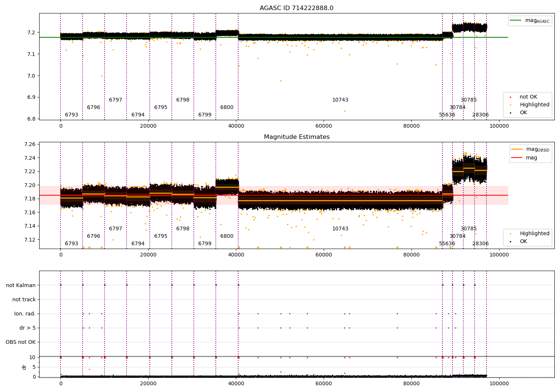This screenshot has width=560, height=392.
Task: Click obsid label 6796 in the top plot
Action: coord(94,108)
